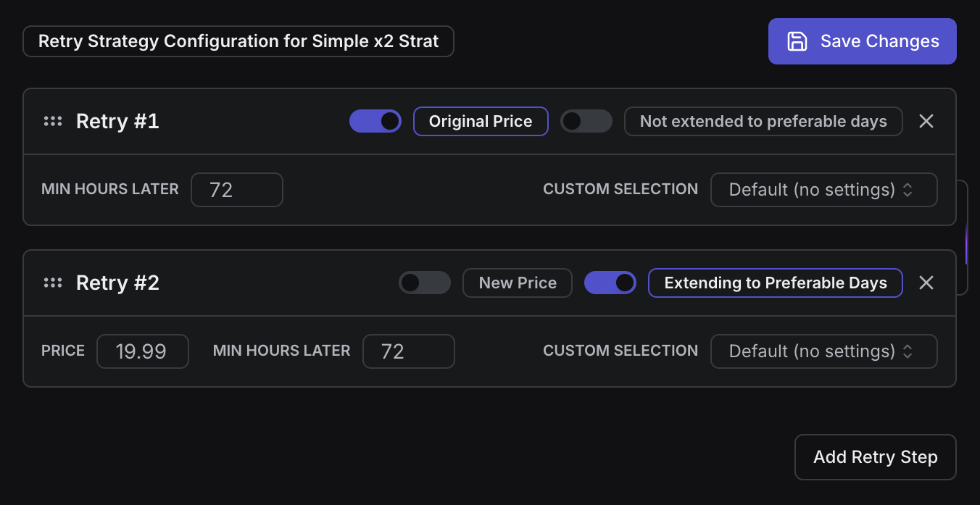Click the New Price label button

click(x=518, y=283)
